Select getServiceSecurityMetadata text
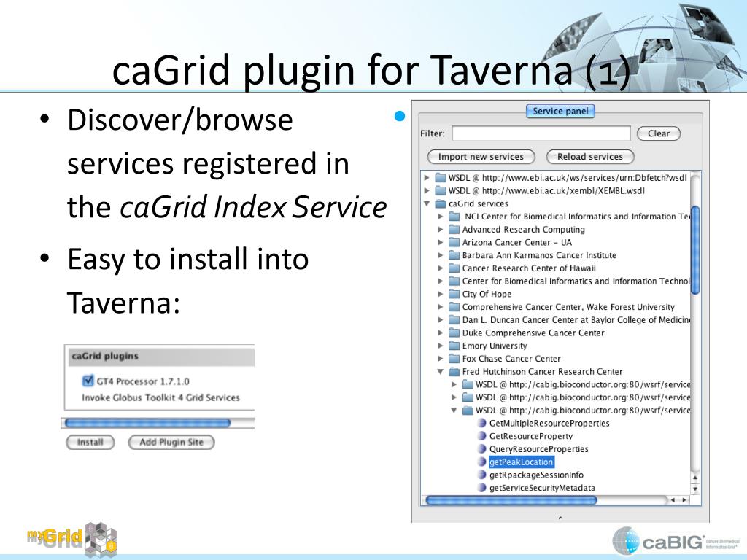Image resolution: width=747 pixels, height=560 pixels. (x=542, y=488)
